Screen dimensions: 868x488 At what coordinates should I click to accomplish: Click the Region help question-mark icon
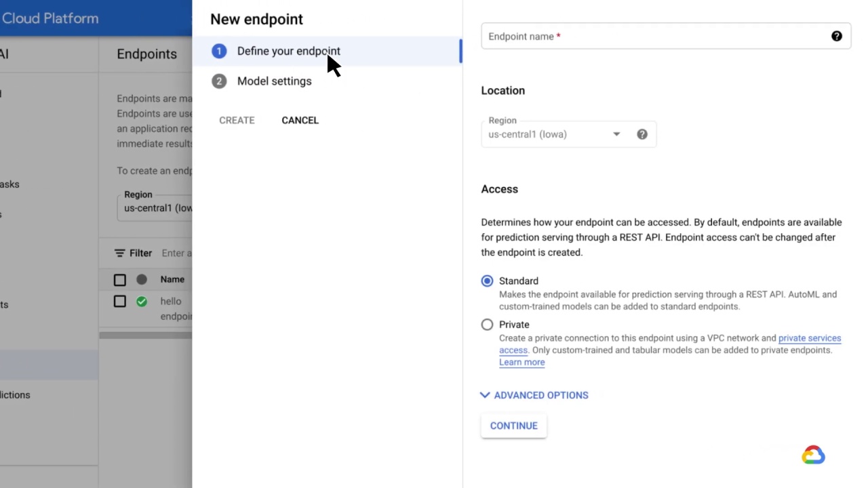(642, 134)
